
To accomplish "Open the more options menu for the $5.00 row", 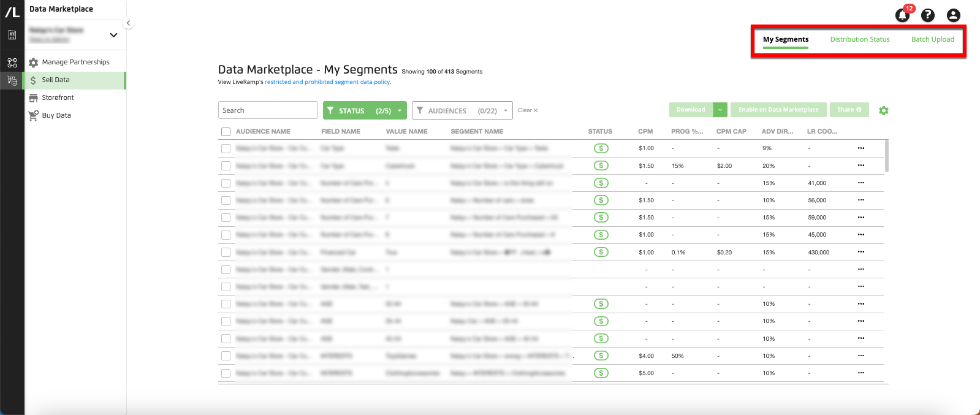I will 861,373.
